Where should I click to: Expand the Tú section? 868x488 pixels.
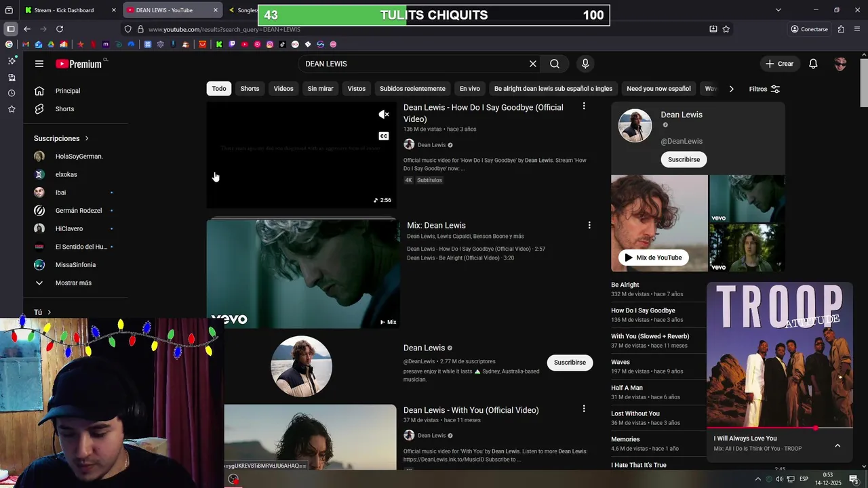pyautogui.click(x=43, y=312)
